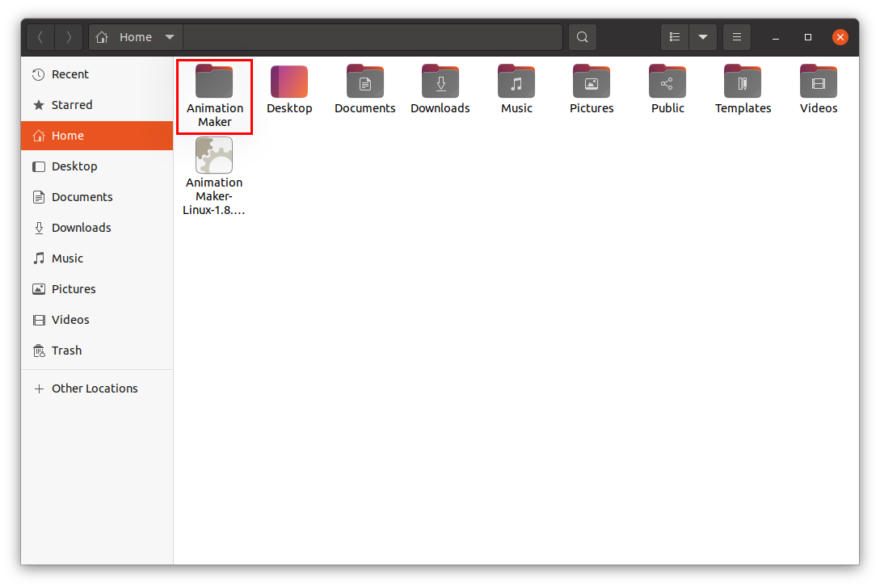The width and height of the screenshot is (880, 588).
Task: Open the Desktop folder icon in the file grid
Action: click(289, 82)
